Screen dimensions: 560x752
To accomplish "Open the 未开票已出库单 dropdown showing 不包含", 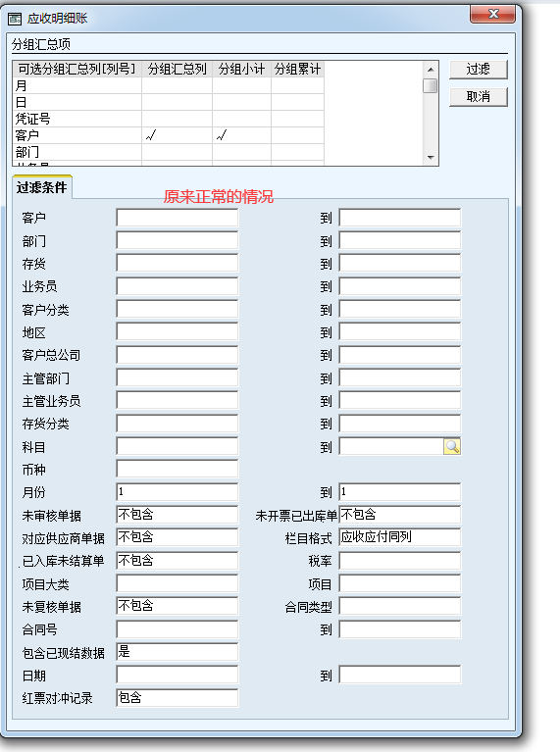I will click(x=400, y=515).
